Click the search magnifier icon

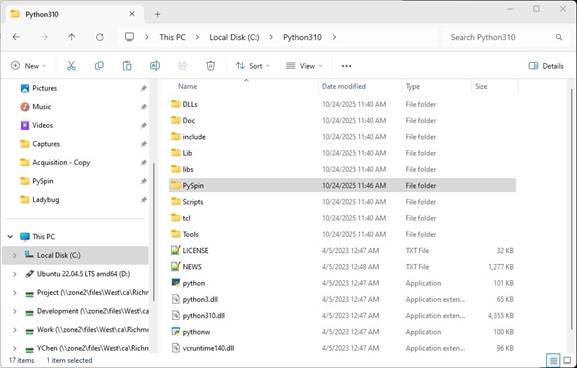(559, 37)
